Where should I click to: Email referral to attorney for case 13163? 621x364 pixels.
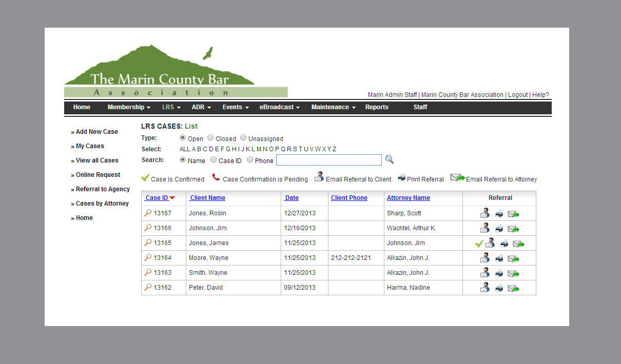pos(513,274)
